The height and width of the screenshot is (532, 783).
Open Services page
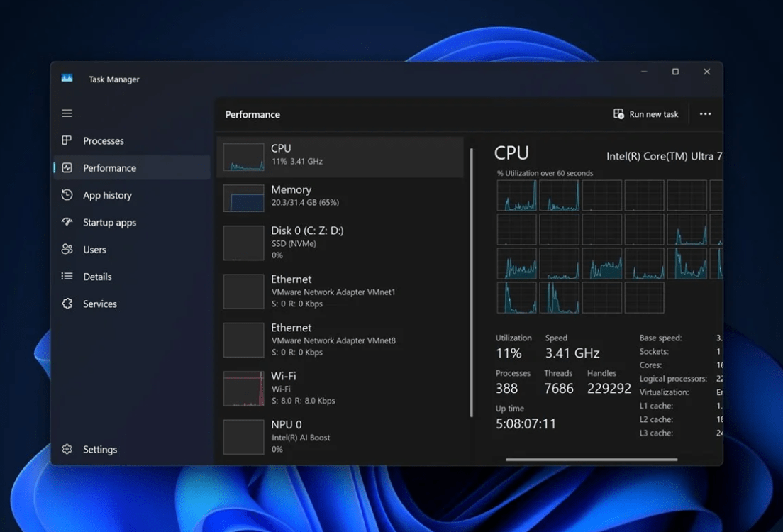pyautogui.click(x=100, y=304)
